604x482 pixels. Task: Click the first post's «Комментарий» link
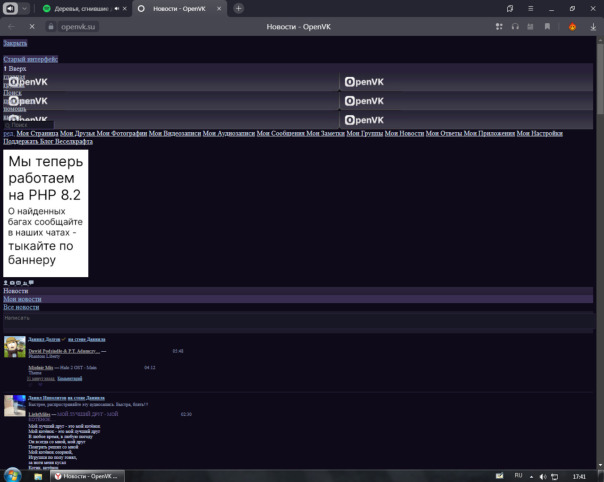pos(70,378)
